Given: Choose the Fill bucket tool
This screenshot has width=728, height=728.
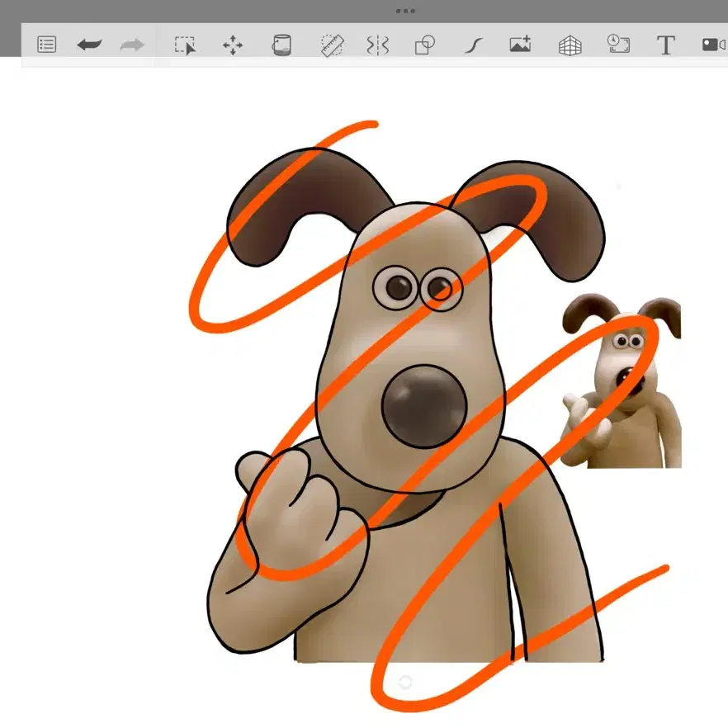Looking at the screenshot, I should (x=281, y=45).
